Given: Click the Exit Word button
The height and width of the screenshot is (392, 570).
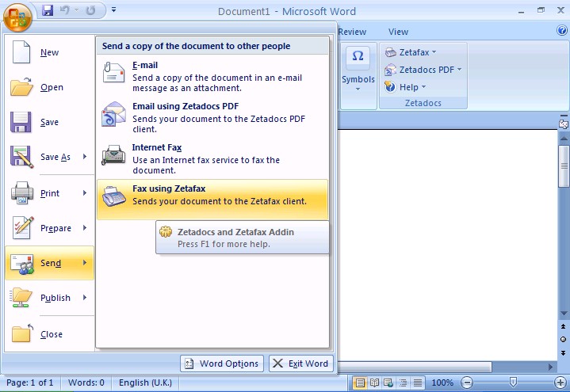Looking at the screenshot, I should tap(301, 363).
